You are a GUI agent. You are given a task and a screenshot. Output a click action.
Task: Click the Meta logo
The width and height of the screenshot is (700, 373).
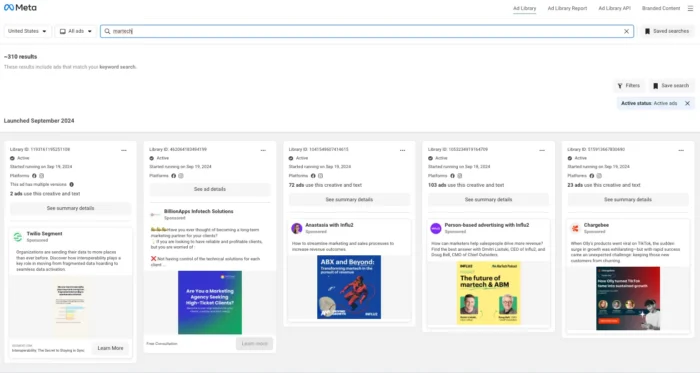[20, 8]
